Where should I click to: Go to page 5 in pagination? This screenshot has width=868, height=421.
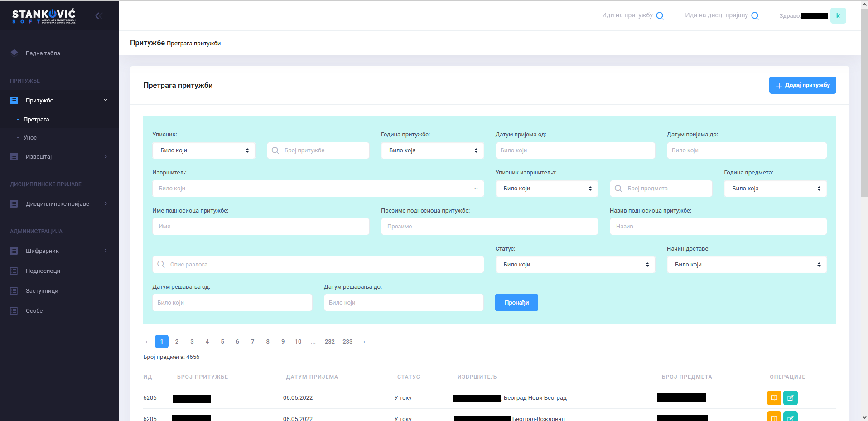(x=222, y=342)
